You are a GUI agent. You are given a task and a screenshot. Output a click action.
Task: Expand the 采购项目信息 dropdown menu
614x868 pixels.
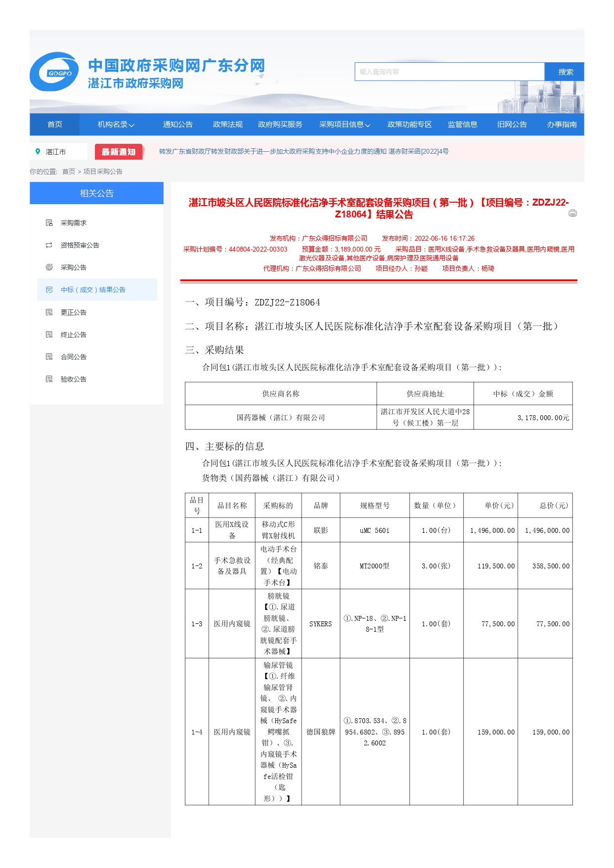point(345,125)
